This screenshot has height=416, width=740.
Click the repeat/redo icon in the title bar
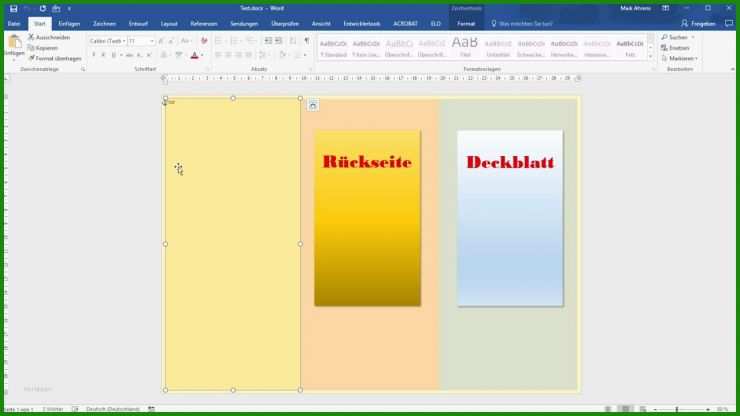coord(43,8)
